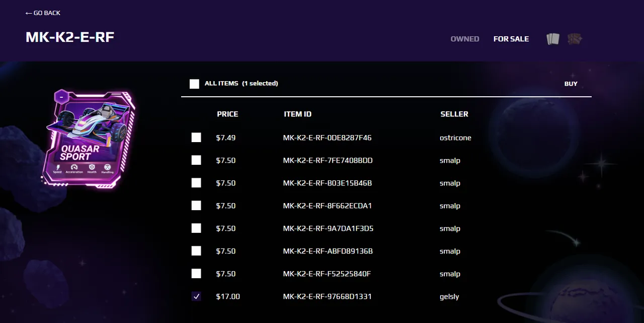Select the For Sale tab
Viewport: 644px width, 323px height.
point(511,39)
